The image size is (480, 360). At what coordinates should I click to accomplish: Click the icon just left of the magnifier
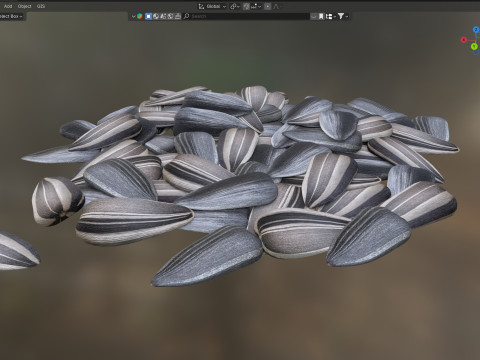[x=178, y=16]
